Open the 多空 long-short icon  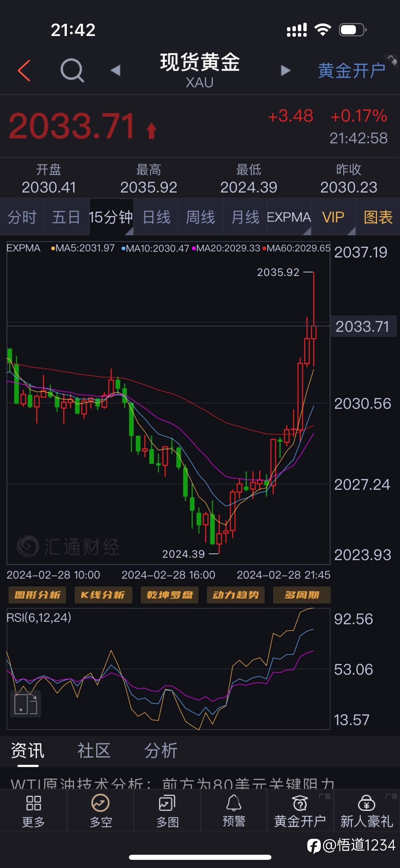100,803
